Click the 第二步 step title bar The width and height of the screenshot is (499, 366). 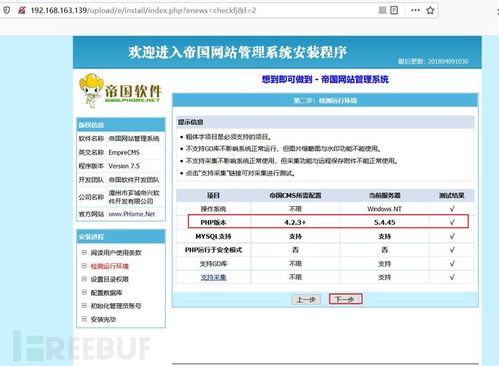325,100
